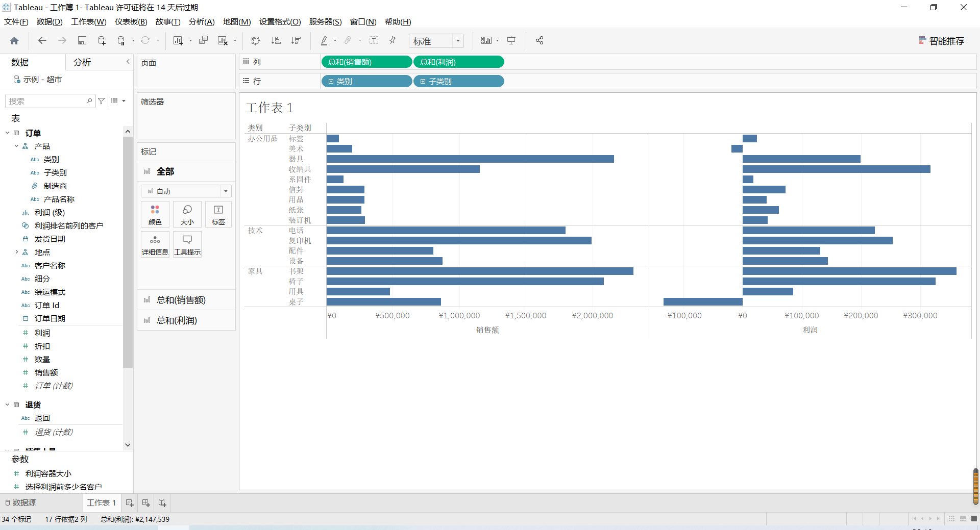The width and height of the screenshot is (980, 530).
Task: Toggle the 智能推荐 panel
Action: point(942,40)
